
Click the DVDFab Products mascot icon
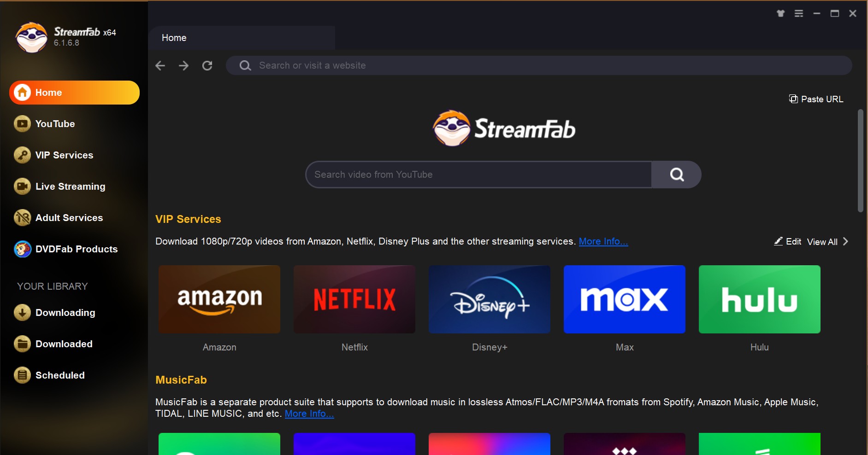tap(22, 249)
